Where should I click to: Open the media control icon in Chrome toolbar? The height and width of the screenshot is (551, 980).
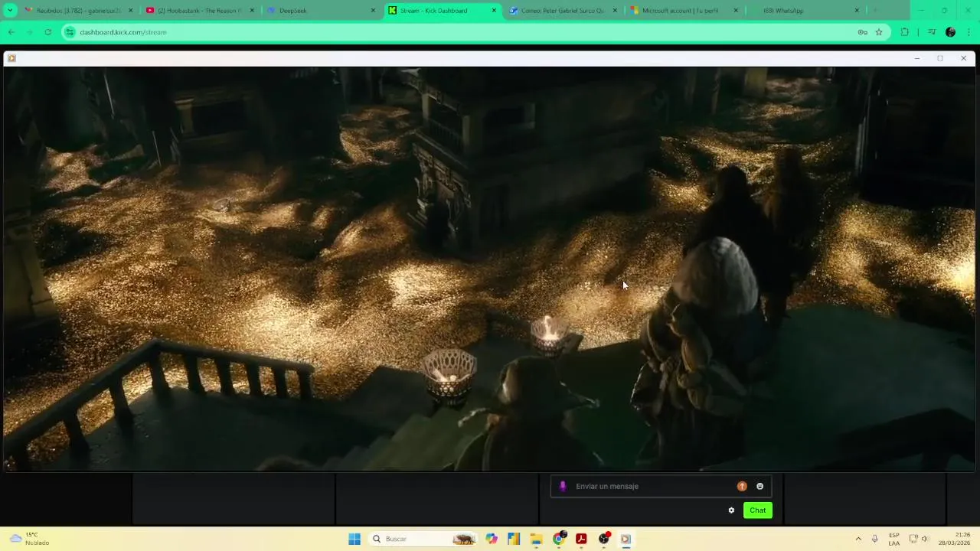click(x=931, y=32)
